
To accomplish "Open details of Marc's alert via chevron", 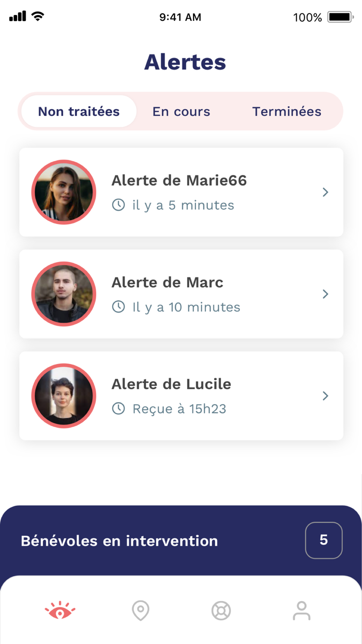I will click(x=325, y=294).
